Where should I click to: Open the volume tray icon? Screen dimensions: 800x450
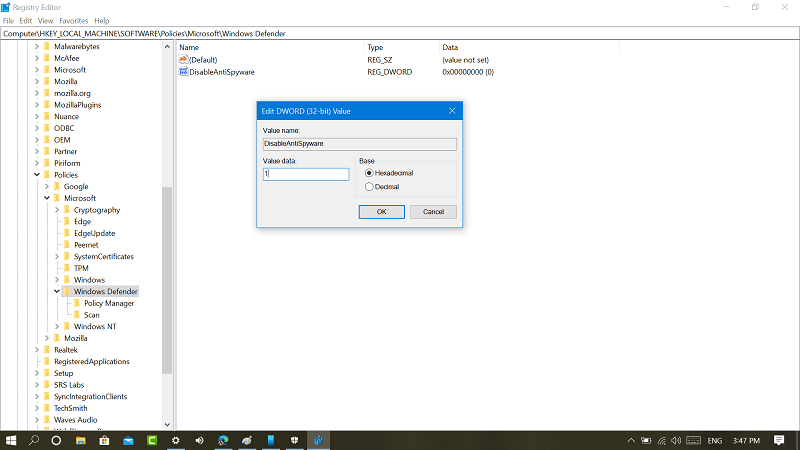point(677,440)
